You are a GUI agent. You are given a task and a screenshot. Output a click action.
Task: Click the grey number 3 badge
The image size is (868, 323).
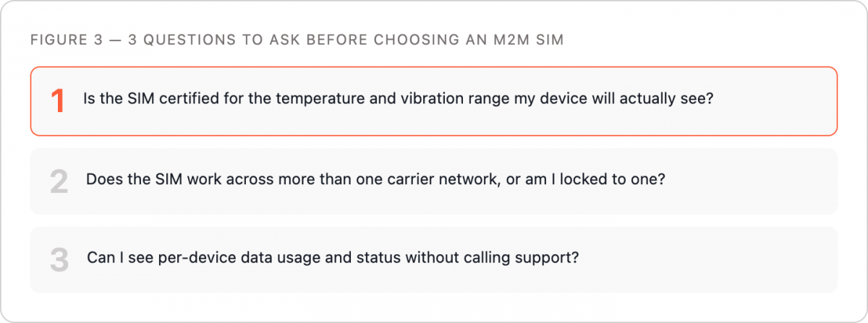(59, 260)
